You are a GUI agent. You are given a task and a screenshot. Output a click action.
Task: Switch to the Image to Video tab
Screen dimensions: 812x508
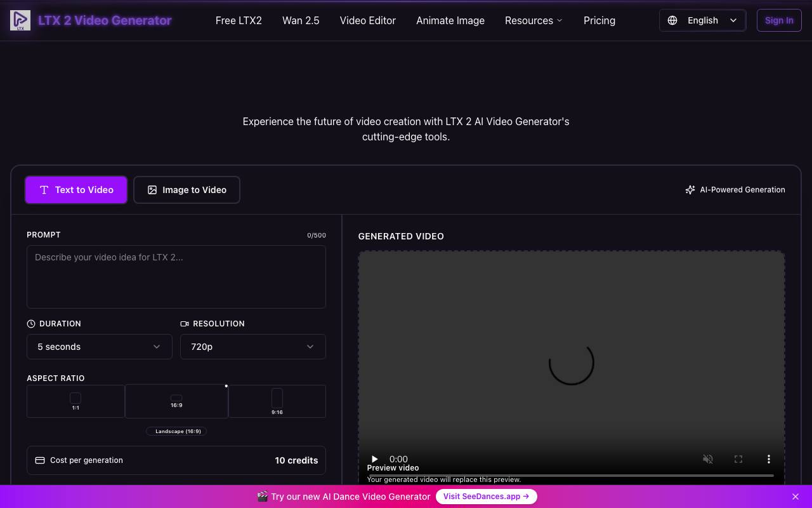click(x=187, y=190)
